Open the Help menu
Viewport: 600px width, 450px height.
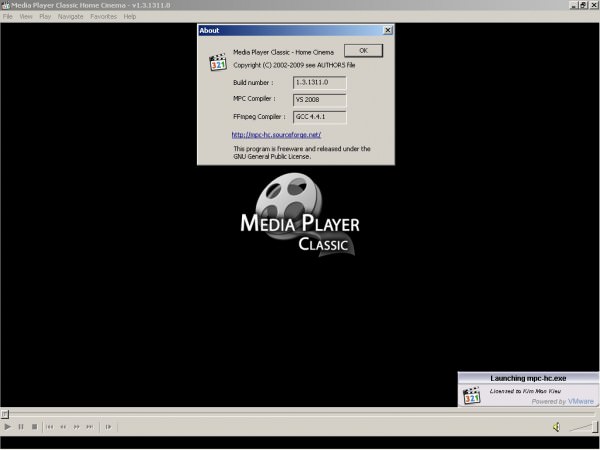coord(130,17)
